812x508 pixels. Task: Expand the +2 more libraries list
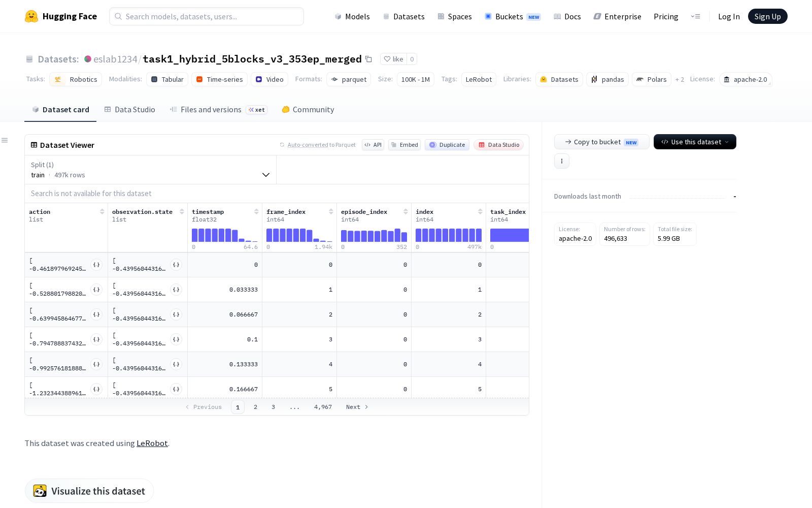pos(680,79)
